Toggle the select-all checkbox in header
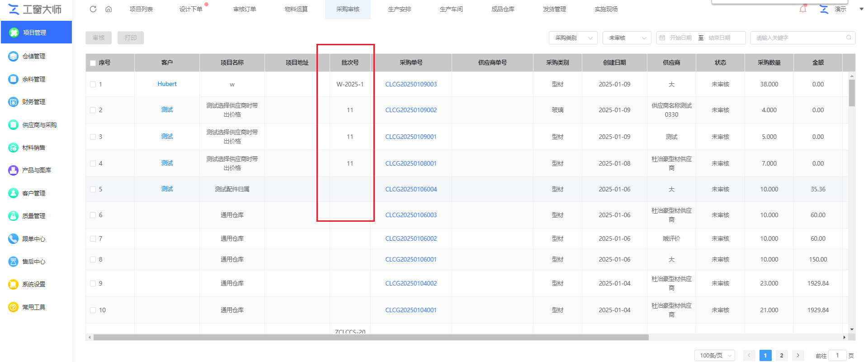Image resolution: width=868 pixels, height=362 pixels. coord(93,63)
